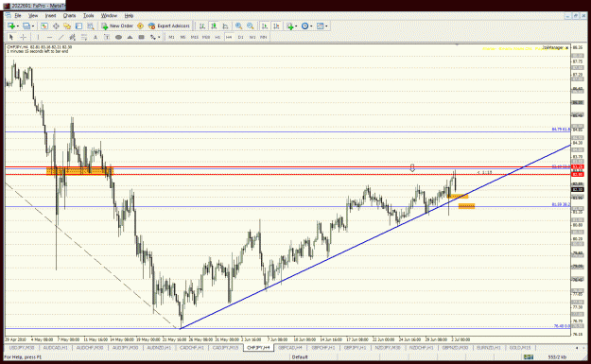Open the Tools menu
The width and height of the screenshot is (591, 364).
click(x=88, y=16)
